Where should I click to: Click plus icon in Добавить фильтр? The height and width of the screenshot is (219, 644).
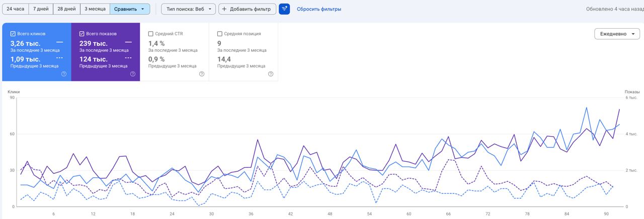224,9
